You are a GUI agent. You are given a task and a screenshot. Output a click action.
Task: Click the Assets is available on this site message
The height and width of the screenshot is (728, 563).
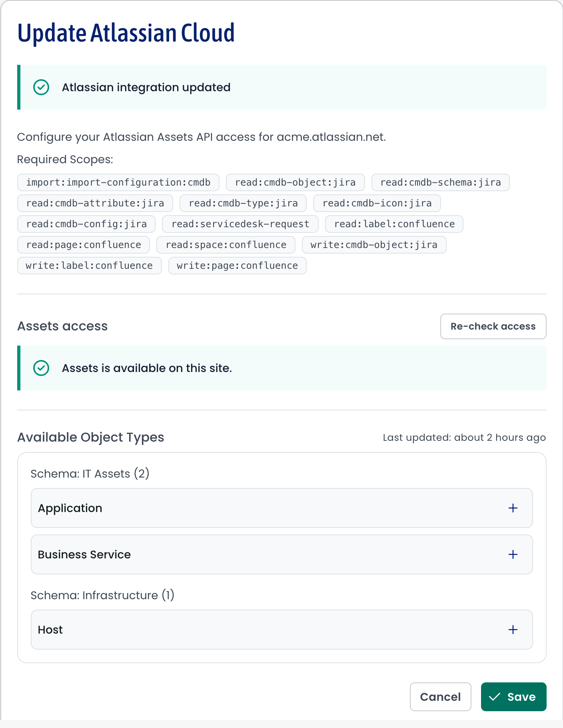pos(147,368)
